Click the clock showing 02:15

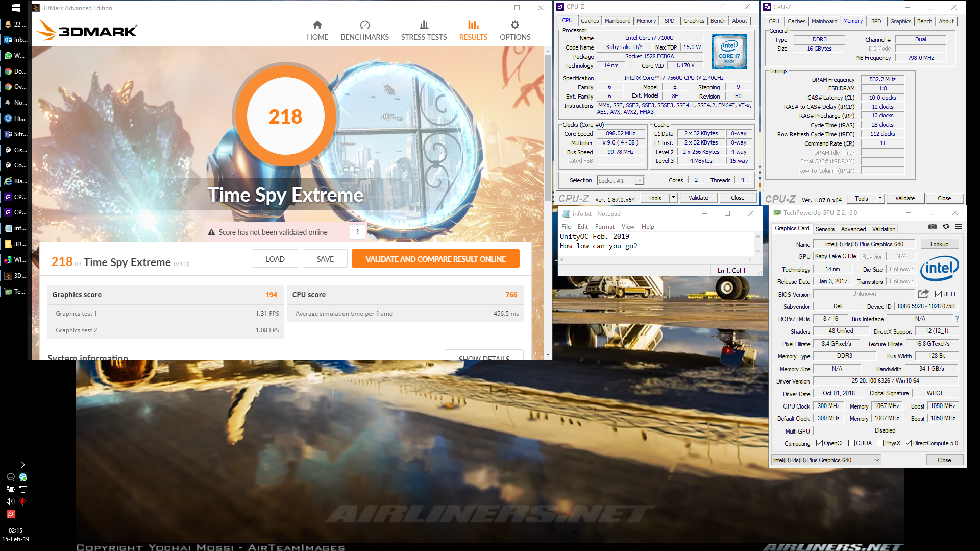click(x=15, y=531)
